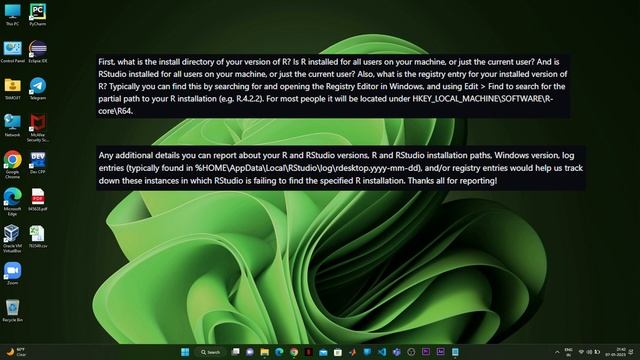Viewport: 640px width, 360px height.
Task: Open Microsoft Teams on taskbar
Action: (x=396, y=352)
